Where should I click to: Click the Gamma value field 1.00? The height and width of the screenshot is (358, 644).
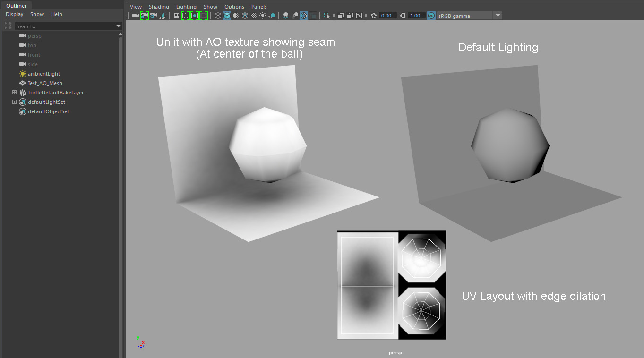pos(416,16)
